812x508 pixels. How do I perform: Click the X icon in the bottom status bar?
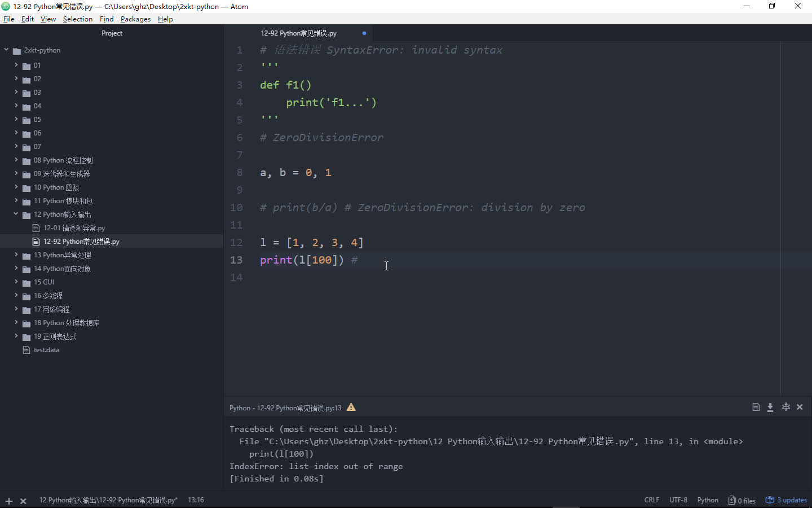(23, 501)
